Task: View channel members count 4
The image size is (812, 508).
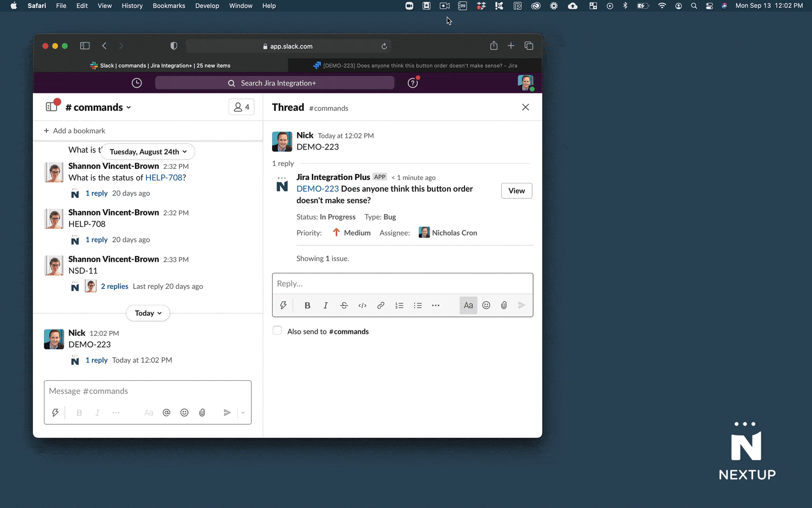Action: coord(242,107)
